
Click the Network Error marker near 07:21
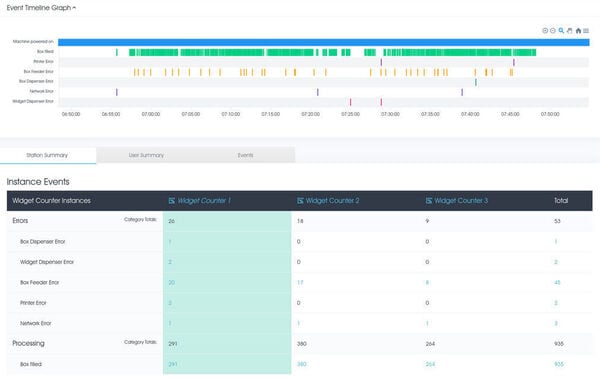tap(318, 92)
